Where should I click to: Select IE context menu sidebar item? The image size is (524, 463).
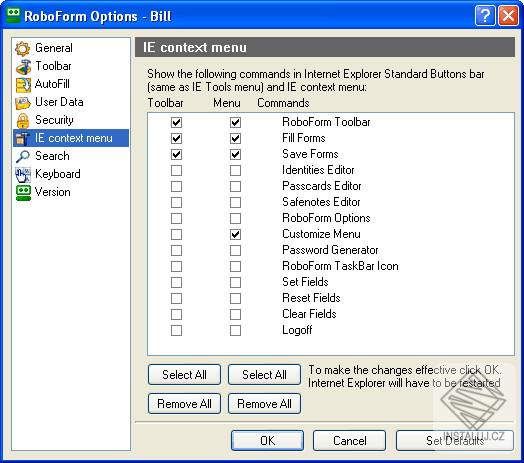(x=71, y=138)
